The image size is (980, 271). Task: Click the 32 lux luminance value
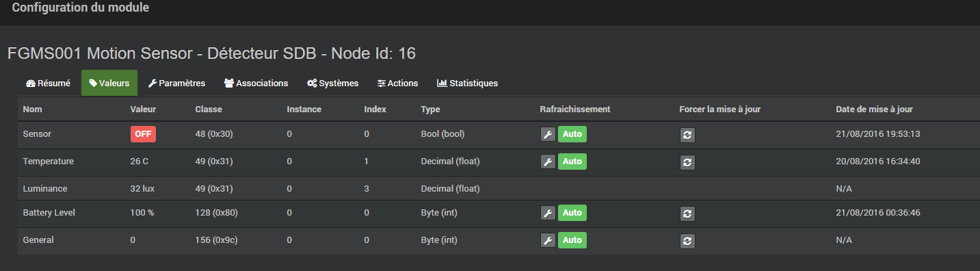tap(143, 188)
